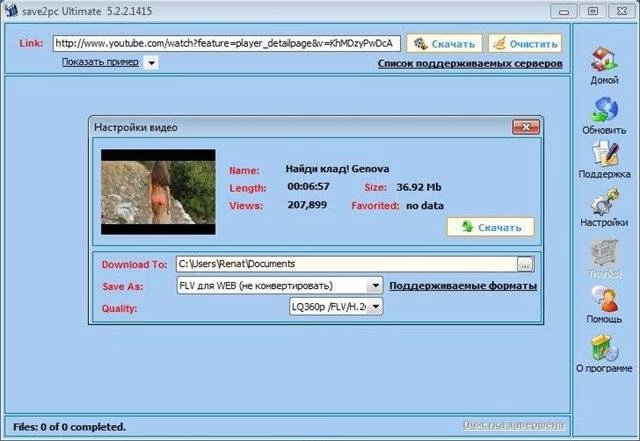Open the Показать пример link

pos(100,62)
